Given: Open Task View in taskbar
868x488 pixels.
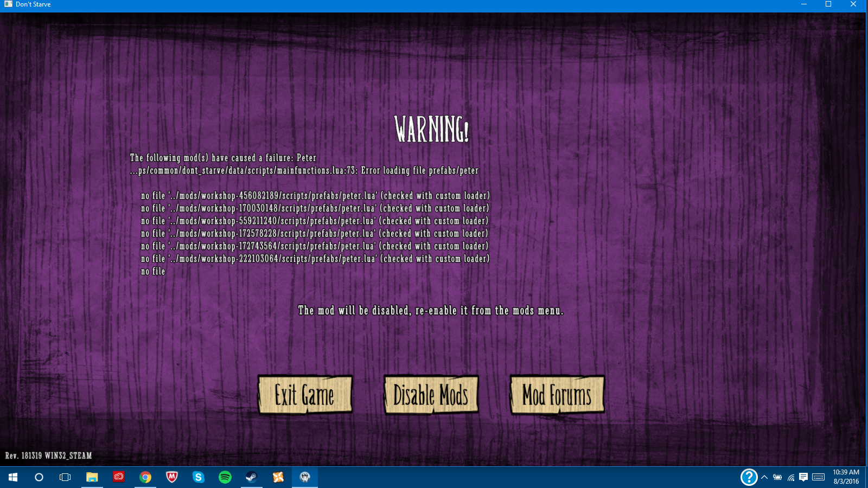Looking at the screenshot, I should click(x=65, y=477).
